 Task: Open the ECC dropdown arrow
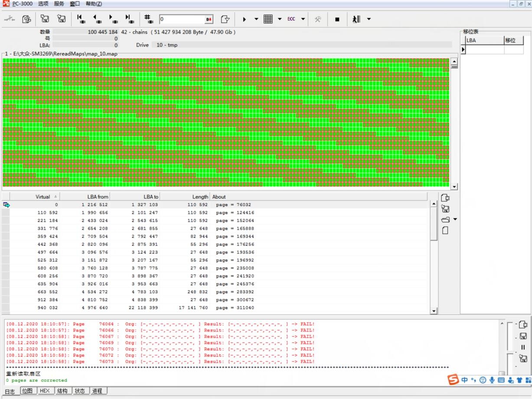pyautogui.click(x=303, y=19)
